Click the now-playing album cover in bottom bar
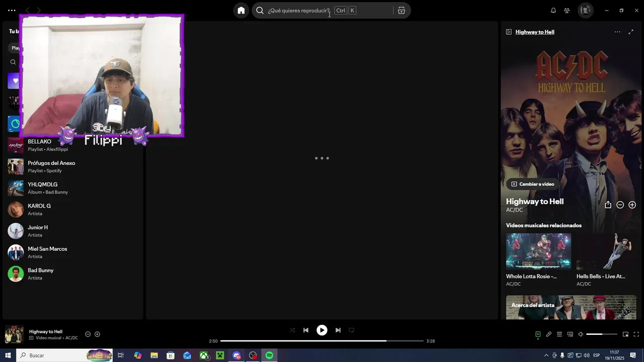 [14, 334]
